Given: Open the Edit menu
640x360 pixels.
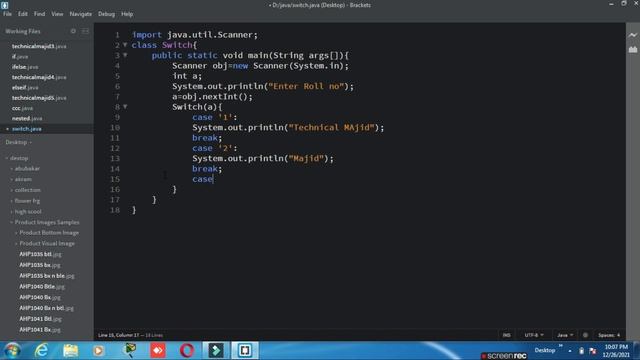Looking at the screenshot, I should point(22,14).
